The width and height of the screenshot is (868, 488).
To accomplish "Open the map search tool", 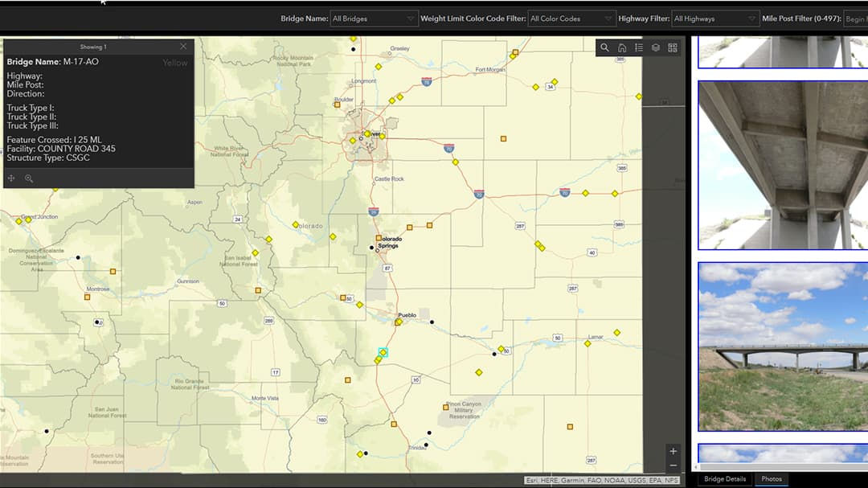I will coord(605,47).
